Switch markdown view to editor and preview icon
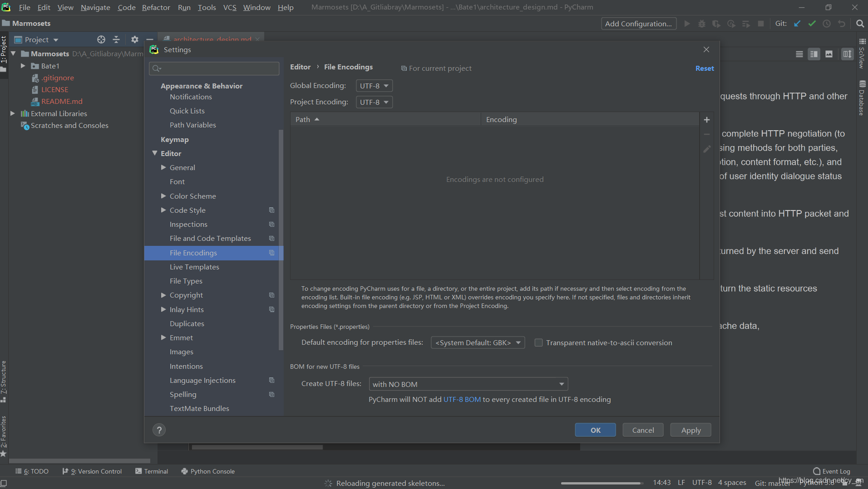 [x=814, y=54]
